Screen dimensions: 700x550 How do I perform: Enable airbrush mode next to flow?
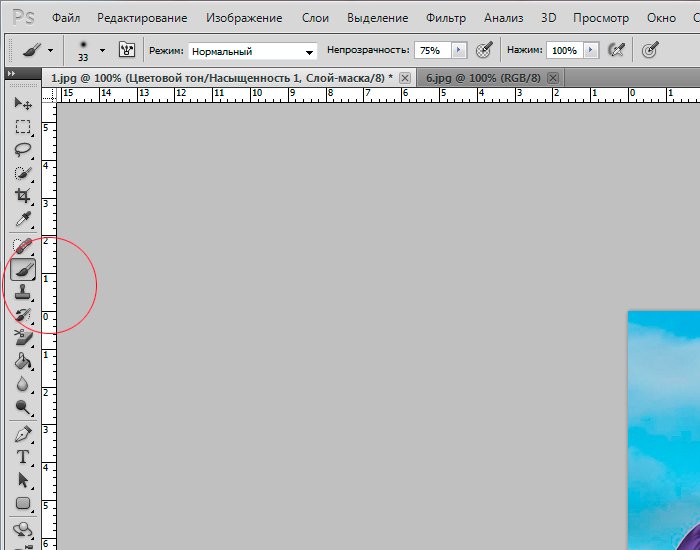[617, 50]
